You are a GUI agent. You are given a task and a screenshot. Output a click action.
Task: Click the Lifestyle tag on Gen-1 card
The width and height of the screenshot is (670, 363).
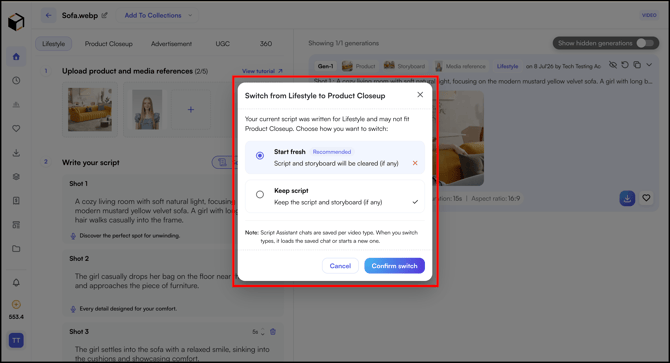(507, 66)
